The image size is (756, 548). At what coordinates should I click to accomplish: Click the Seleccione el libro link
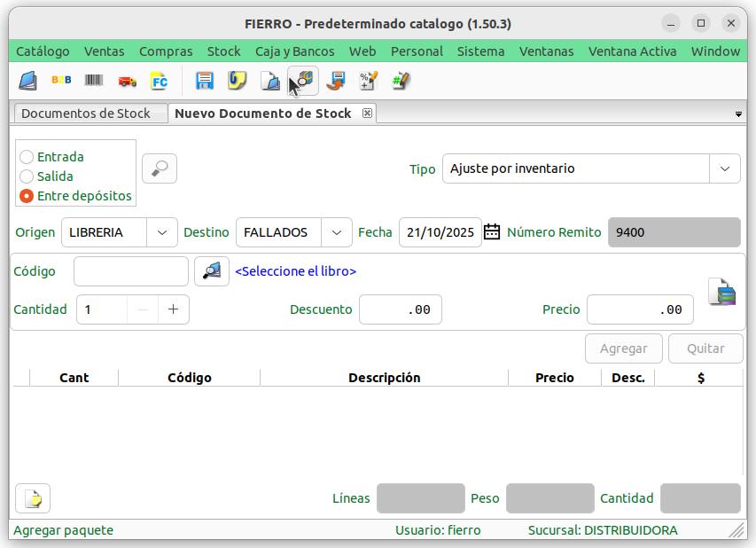[x=295, y=271]
